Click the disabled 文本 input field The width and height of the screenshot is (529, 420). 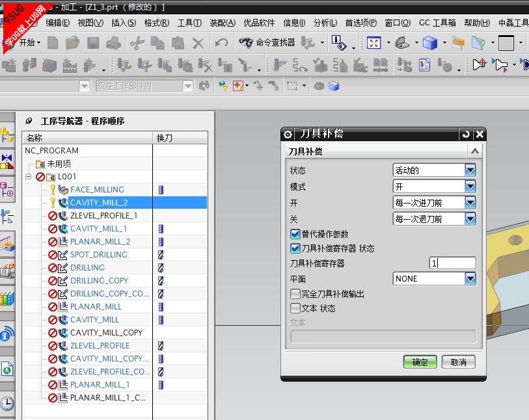383,336
